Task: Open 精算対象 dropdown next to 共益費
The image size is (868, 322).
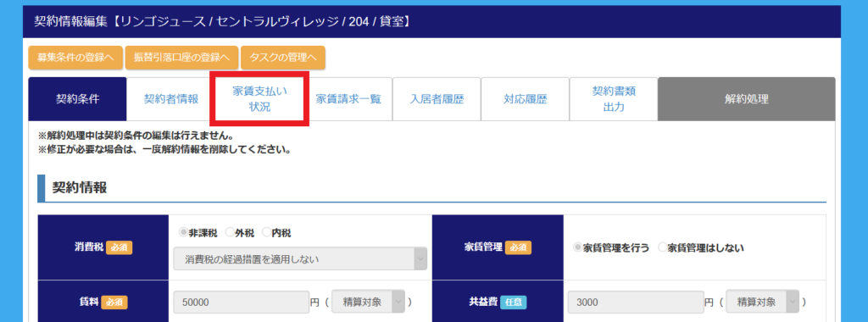Action: point(762,302)
